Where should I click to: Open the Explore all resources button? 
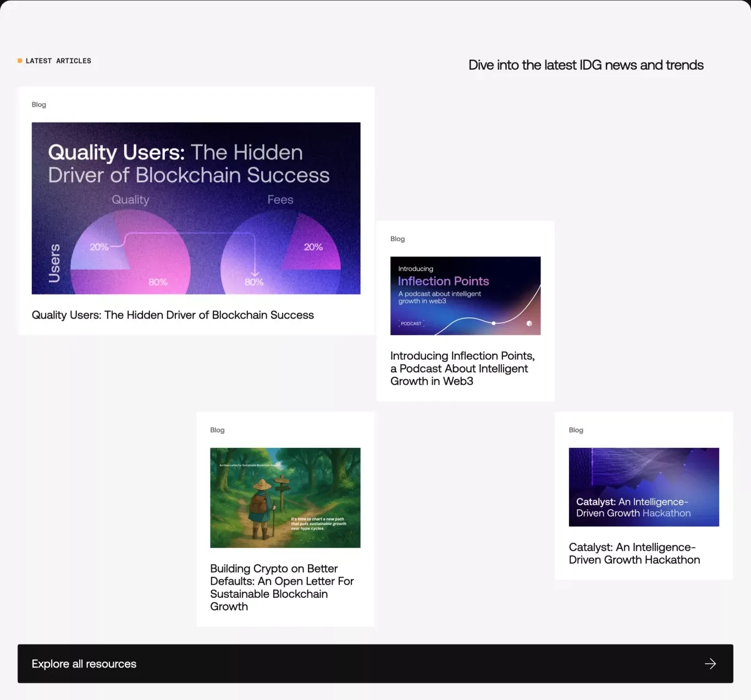pyautogui.click(x=375, y=664)
